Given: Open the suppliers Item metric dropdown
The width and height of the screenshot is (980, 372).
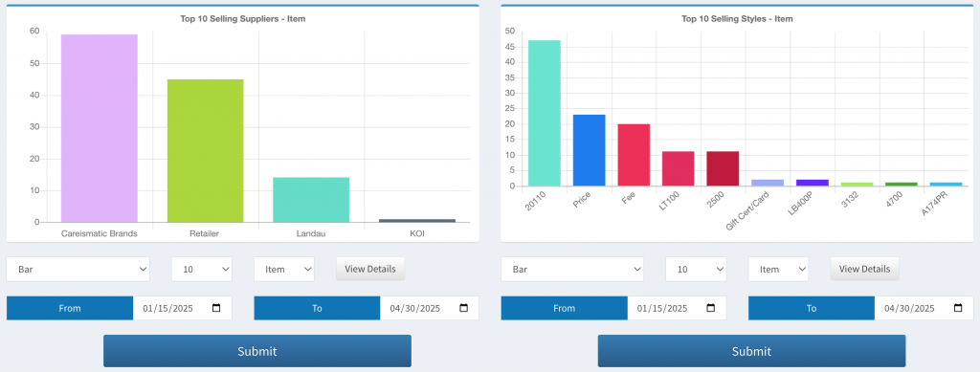Looking at the screenshot, I should coord(284,269).
